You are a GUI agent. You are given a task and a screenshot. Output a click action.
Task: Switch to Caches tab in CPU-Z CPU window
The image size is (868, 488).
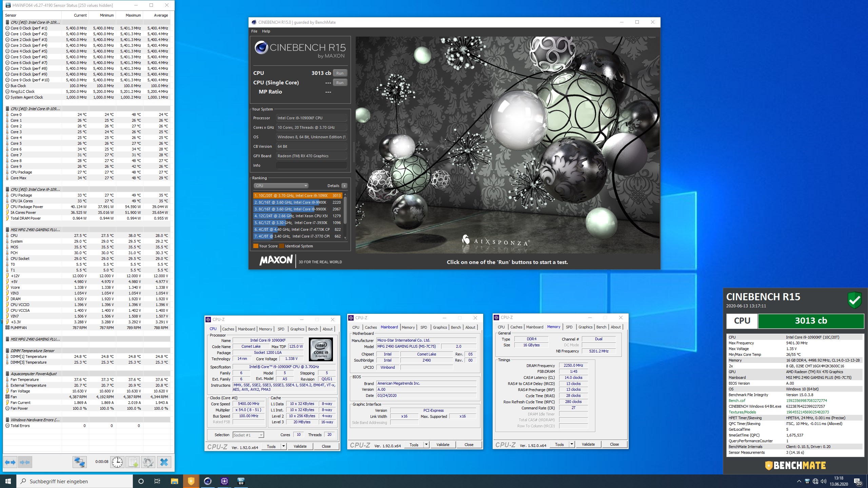(x=228, y=329)
